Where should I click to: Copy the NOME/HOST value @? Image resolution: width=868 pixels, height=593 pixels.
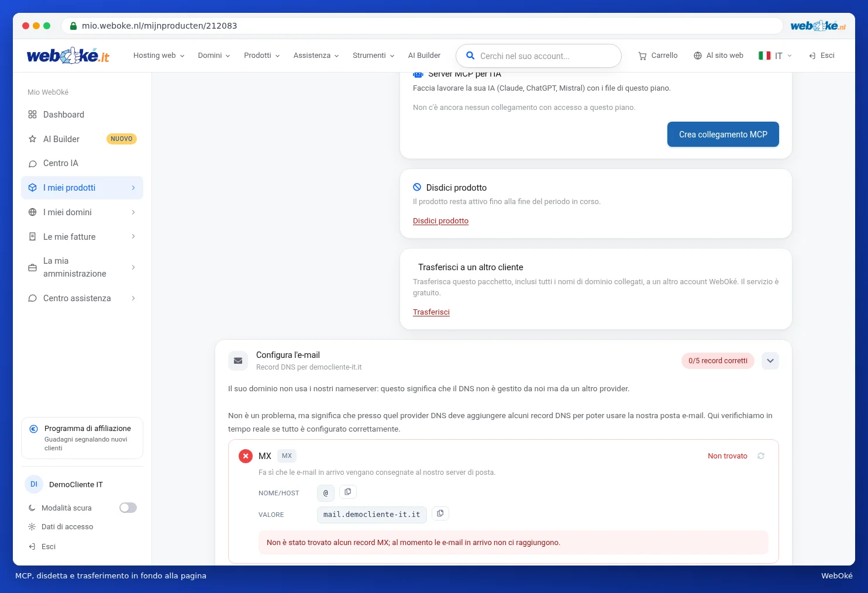[348, 492]
